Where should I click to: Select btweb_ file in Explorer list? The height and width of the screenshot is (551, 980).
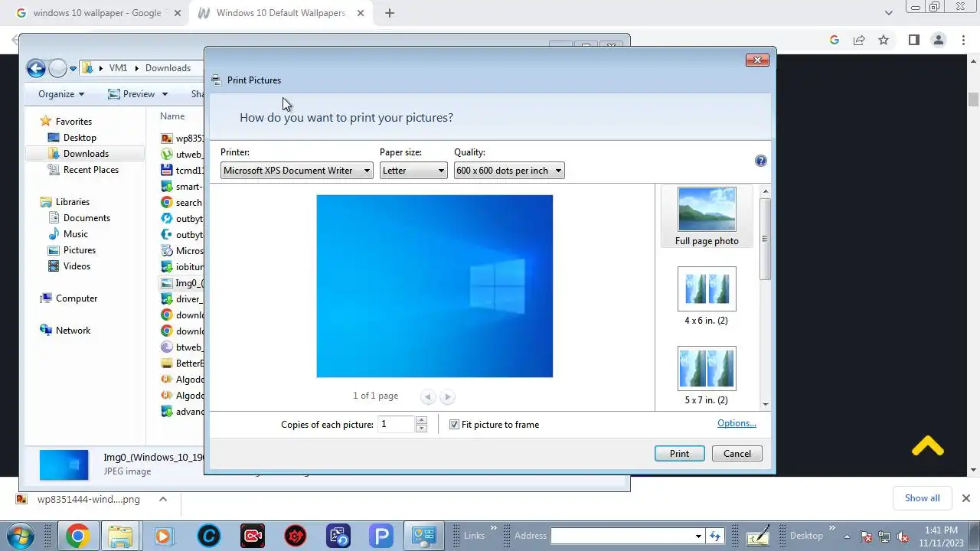click(x=181, y=347)
